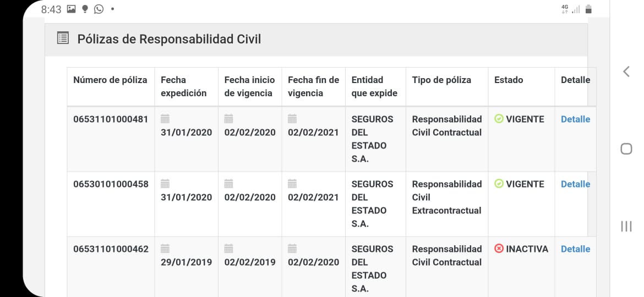Open Detalle link for policy 06531101000481
The height and width of the screenshot is (297, 644).
(575, 119)
